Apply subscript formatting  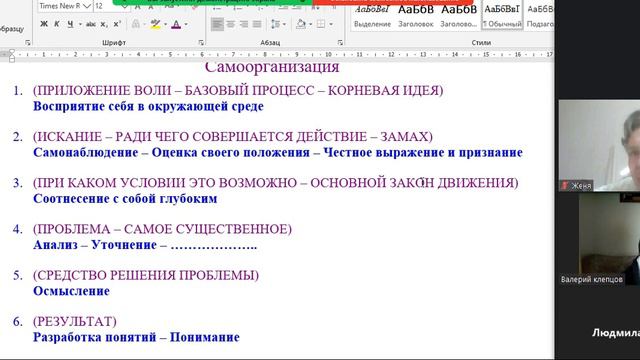coord(104,24)
